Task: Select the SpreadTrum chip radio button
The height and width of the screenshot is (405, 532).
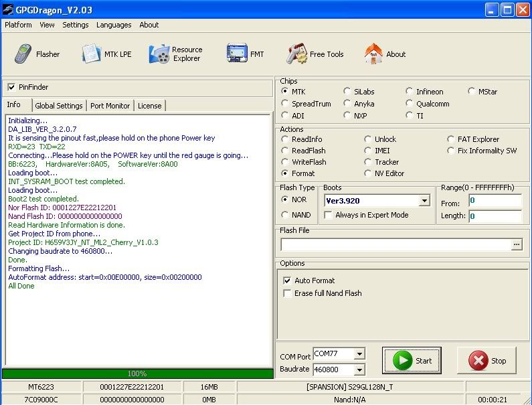Action: [285, 103]
